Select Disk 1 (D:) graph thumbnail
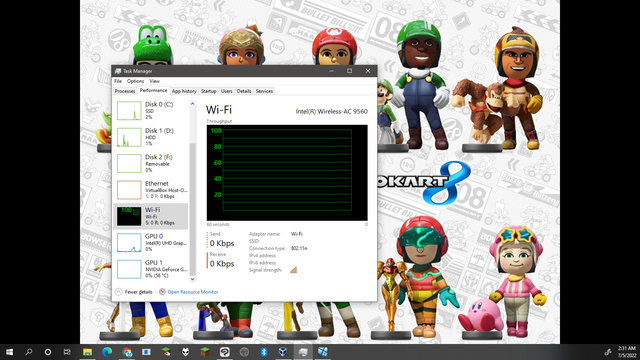Screen dimensions: 640x360 129,137
